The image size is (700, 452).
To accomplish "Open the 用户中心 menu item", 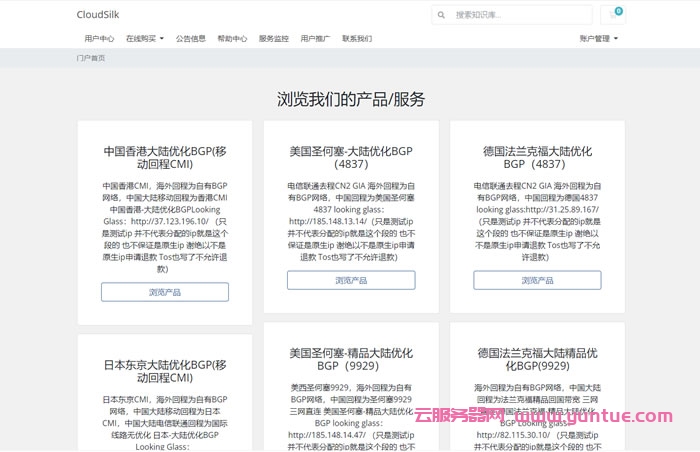I will 99,39.
